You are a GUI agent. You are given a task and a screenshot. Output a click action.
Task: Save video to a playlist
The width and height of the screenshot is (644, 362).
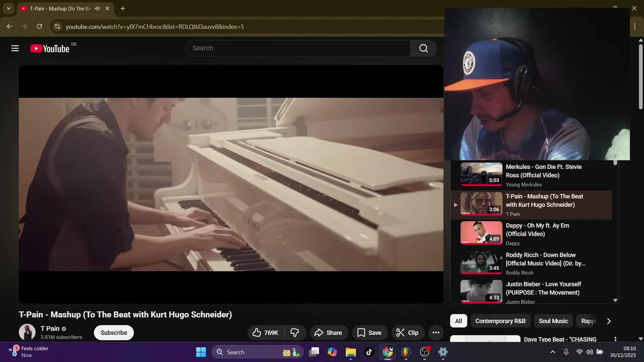(x=369, y=332)
